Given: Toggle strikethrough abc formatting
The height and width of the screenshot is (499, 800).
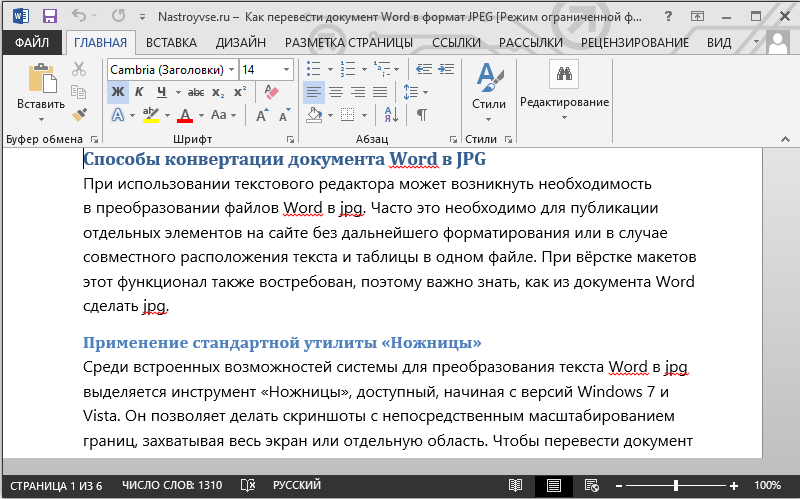Looking at the screenshot, I should point(196,92).
